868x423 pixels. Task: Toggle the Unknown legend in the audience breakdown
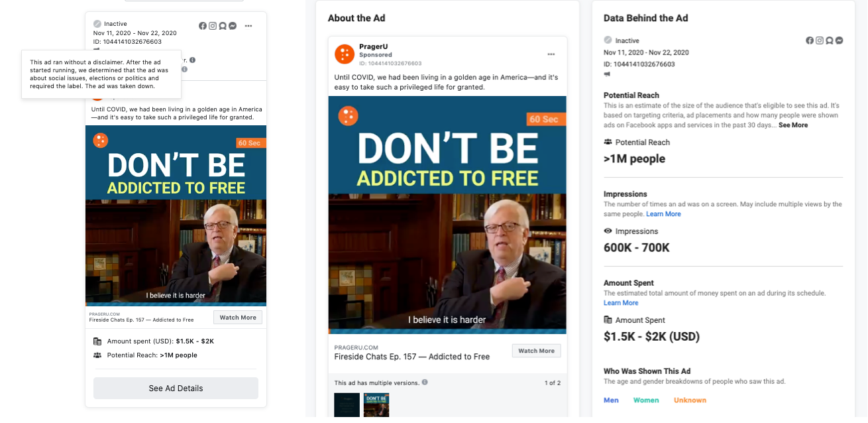pyautogui.click(x=690, y=400)
